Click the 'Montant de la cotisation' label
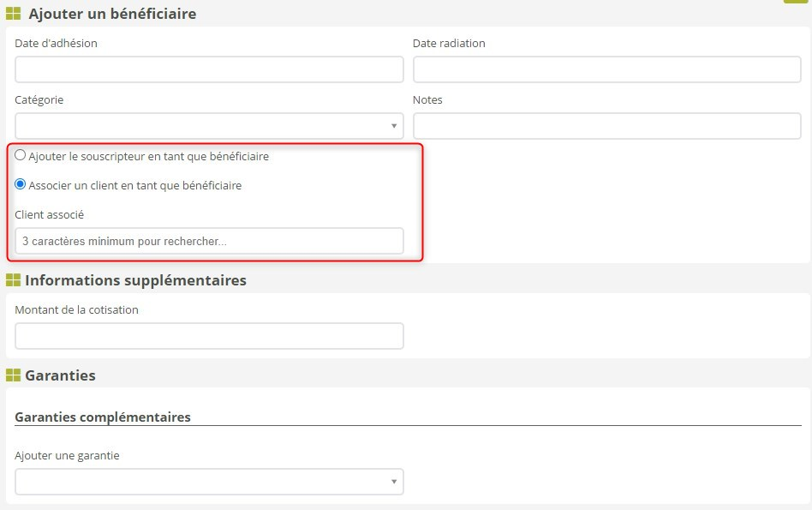812x510 pixels. pyautogui.click(x=76, y=309)
